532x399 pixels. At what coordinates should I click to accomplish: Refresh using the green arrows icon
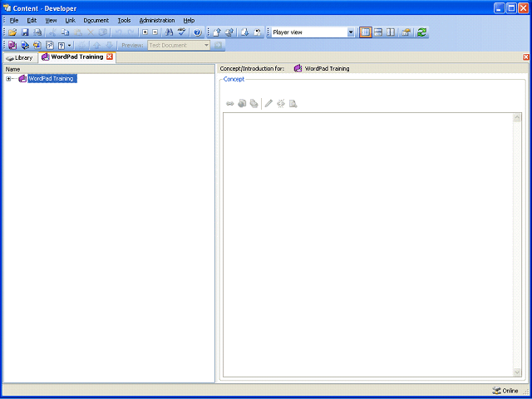(x=421, y=32)
